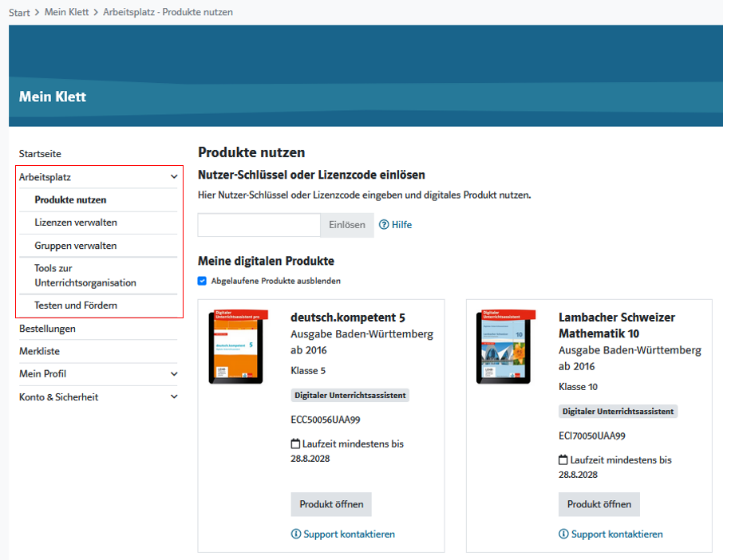
Task: Select Produkte nutzen in the sidebar
Action: click(x=70, y=200)
